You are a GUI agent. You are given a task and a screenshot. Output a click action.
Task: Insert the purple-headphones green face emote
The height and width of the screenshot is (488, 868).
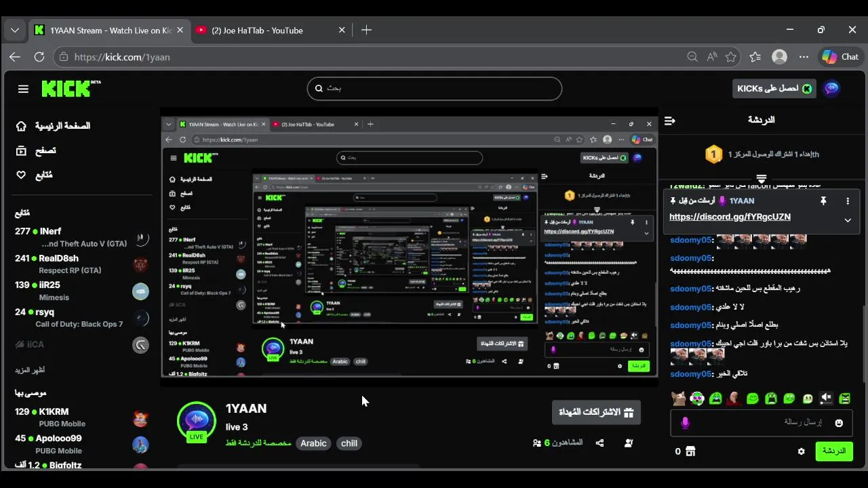click(x=697, y=399)
